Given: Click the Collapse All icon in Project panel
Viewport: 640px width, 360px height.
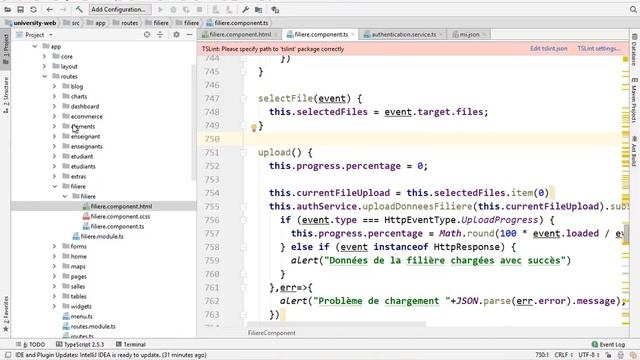Looking at the screenshot, I should [x=160, y=35].
